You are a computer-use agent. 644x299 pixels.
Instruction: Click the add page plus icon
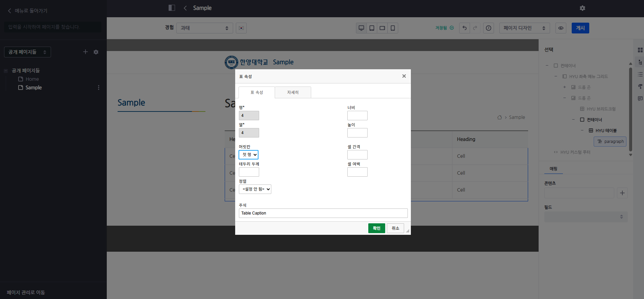point(85,52)
